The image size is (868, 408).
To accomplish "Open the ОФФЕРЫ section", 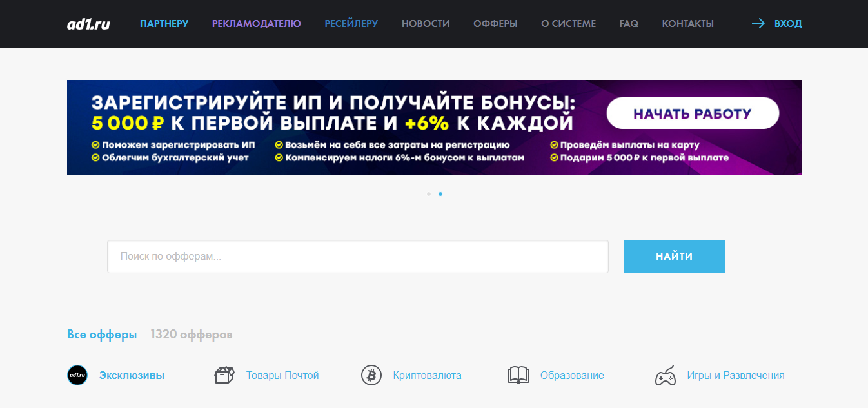I will pos(495,24).
